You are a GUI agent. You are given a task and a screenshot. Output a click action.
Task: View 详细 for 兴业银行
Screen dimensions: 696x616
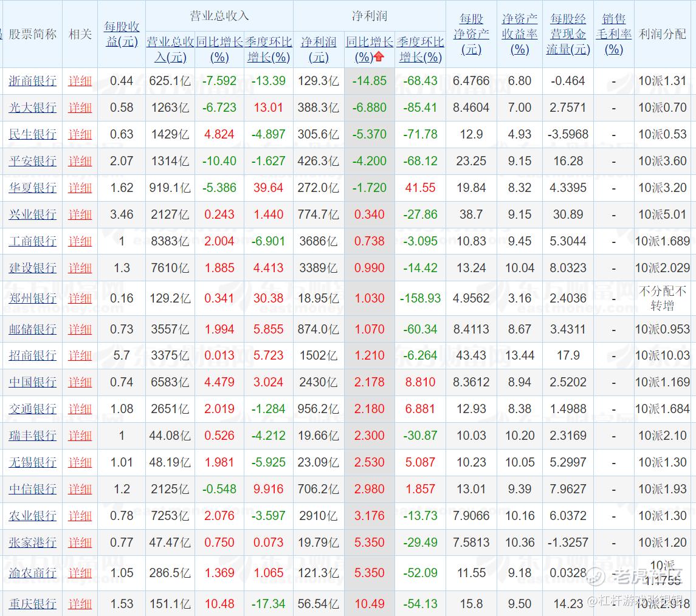[x=80, y=214]
